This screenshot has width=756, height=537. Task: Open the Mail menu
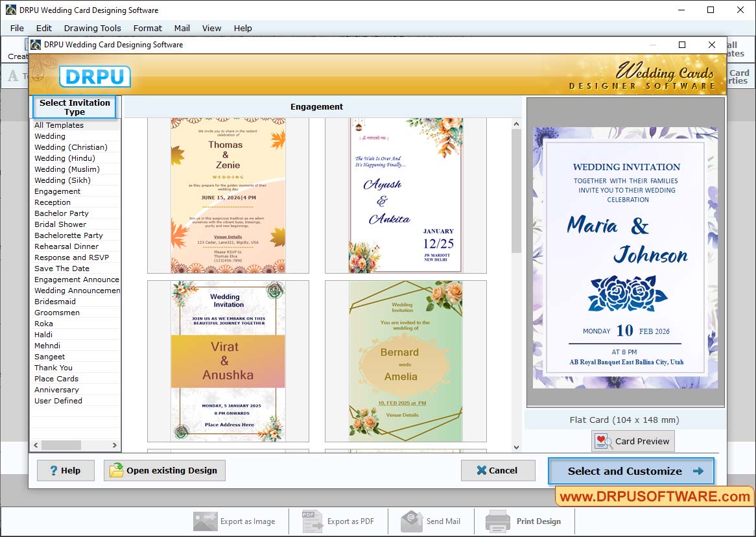coord(182,28)
